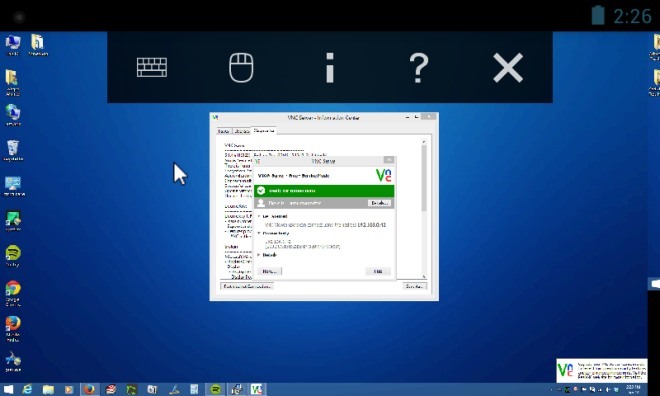Select the globe network desktop icon
Image resolution: width=660 pixels, height=396 pixels.
pos(13,115)
